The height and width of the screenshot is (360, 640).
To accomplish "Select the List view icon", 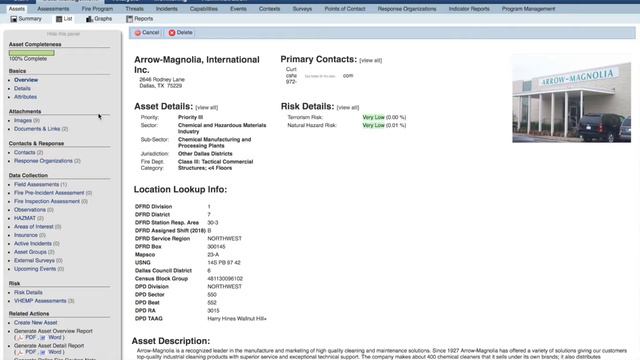I will (x=59, y=19).
